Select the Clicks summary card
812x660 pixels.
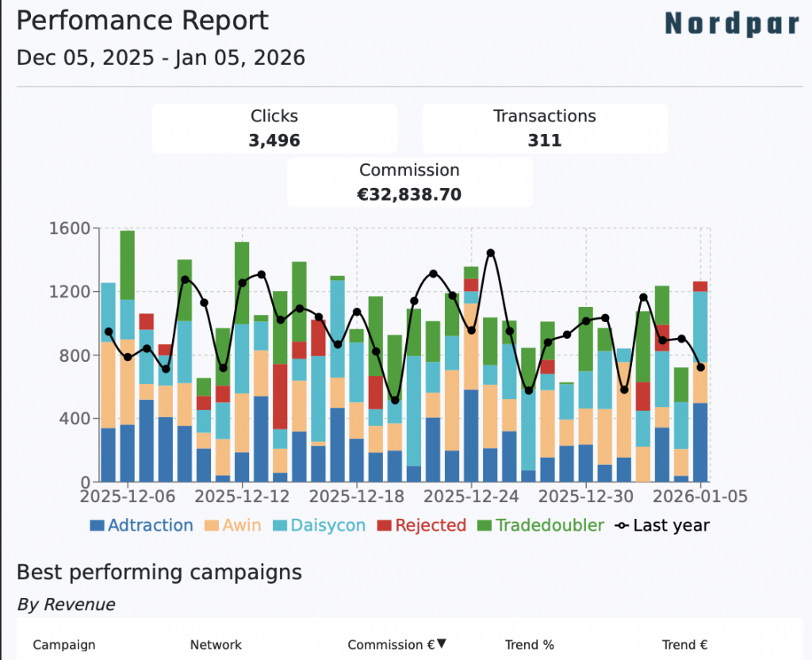pos(274,128)
